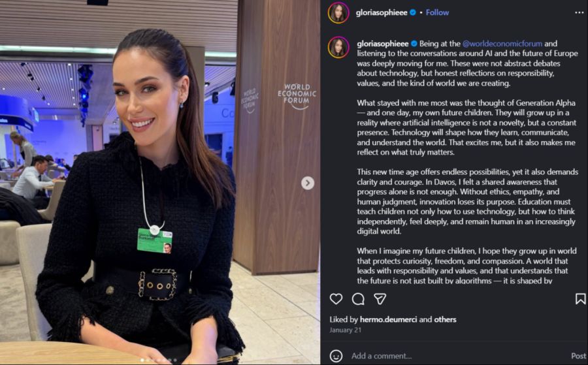Open the @worldeconomicforum mention link
The width and height of the screenshot is (588, 365).
point(502,44)
